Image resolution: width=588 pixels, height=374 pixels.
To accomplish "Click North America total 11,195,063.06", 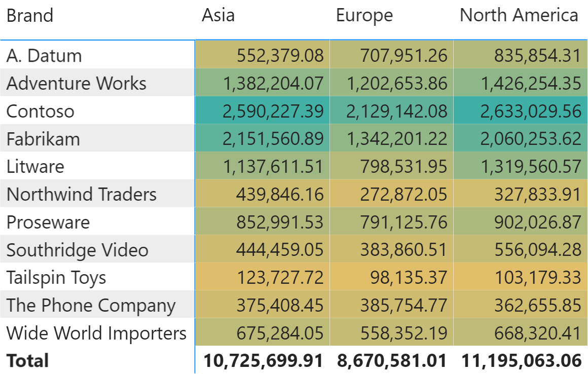I will (x=521, y=361).
